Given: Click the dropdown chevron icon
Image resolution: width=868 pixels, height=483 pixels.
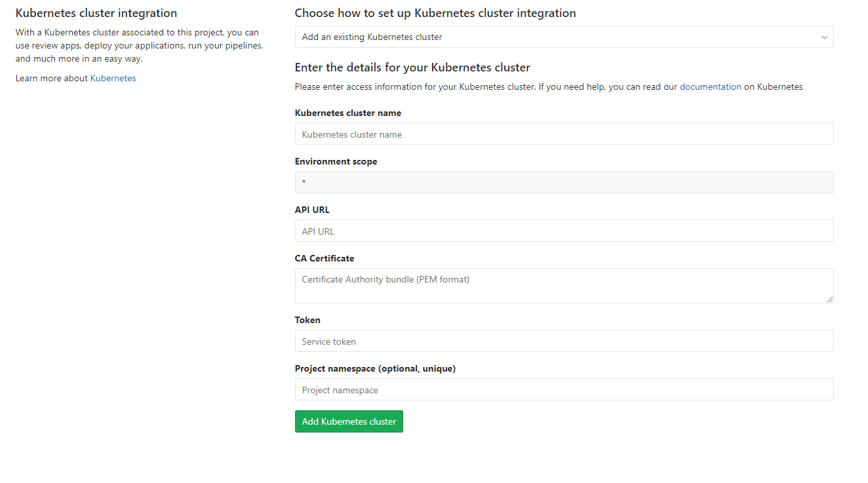Looking at the screenshot, I should 824,37.
